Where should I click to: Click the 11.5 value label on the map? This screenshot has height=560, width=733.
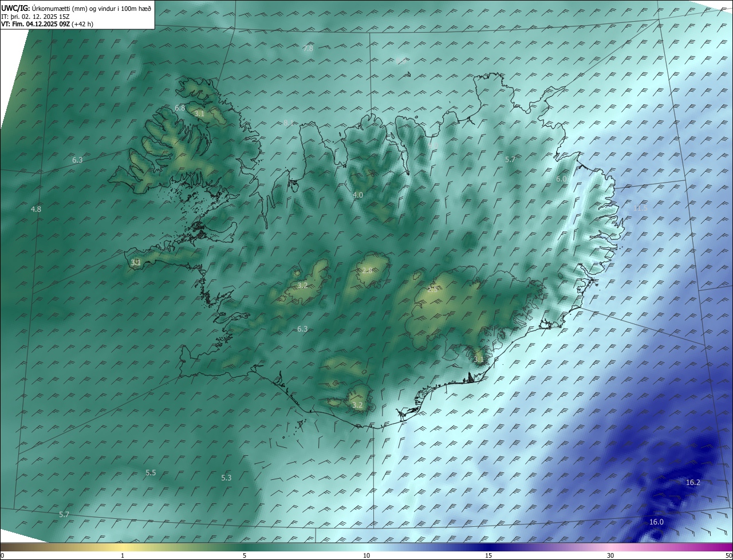[x=640, y=208]
